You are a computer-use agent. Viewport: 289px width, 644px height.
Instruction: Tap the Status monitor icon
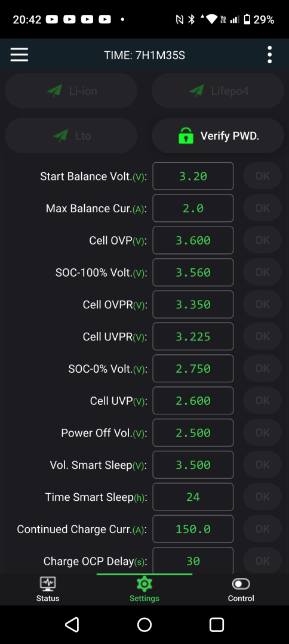pyautogui.click(x=48, y=584)
